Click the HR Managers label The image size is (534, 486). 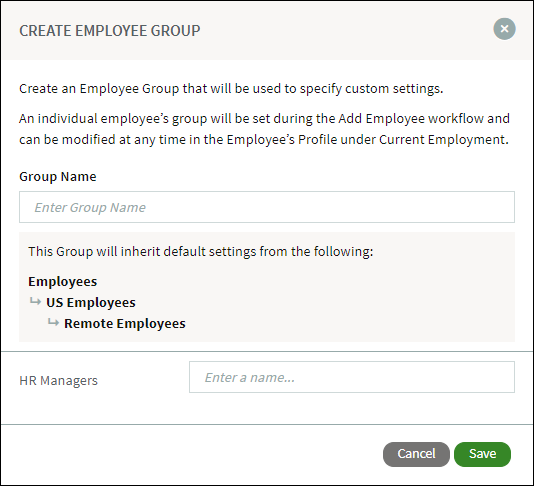pyautogui.click(x=58, y=380)
